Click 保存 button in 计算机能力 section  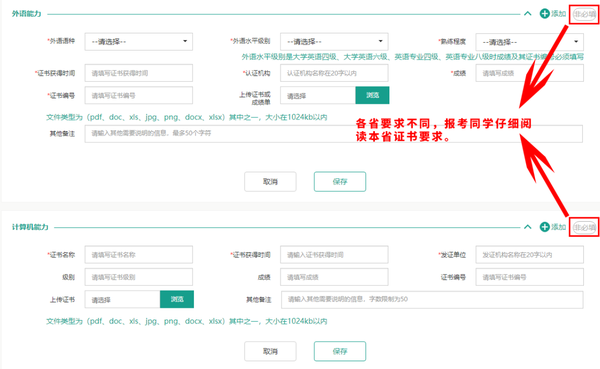coord(340,351)
